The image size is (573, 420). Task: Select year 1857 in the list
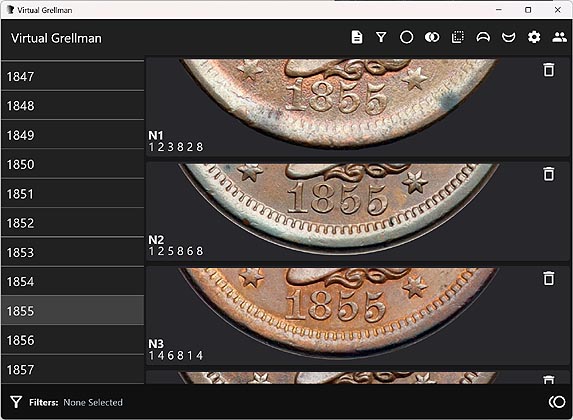(73, 370)
